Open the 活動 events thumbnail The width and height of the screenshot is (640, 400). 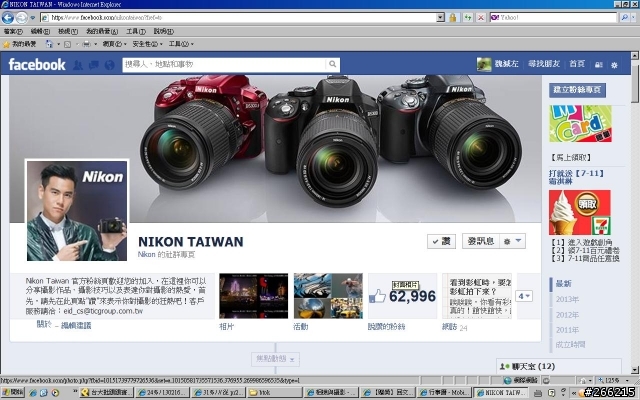(328, 296)
